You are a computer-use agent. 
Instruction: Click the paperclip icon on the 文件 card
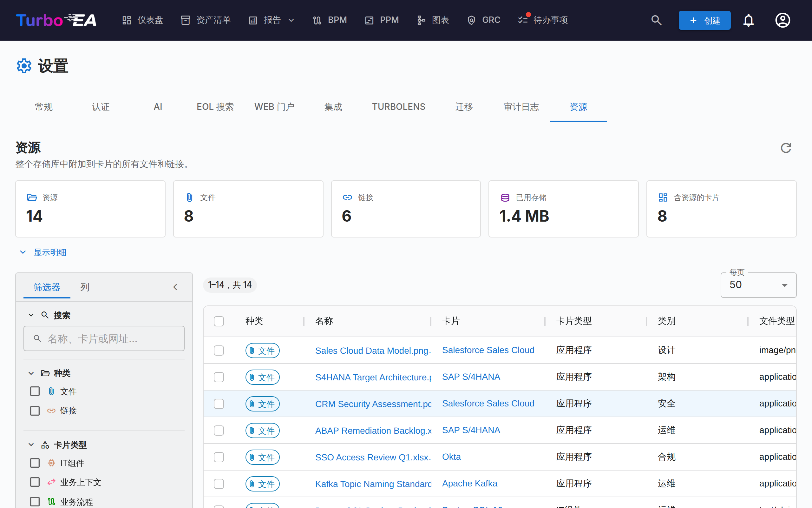click(190, 197)
